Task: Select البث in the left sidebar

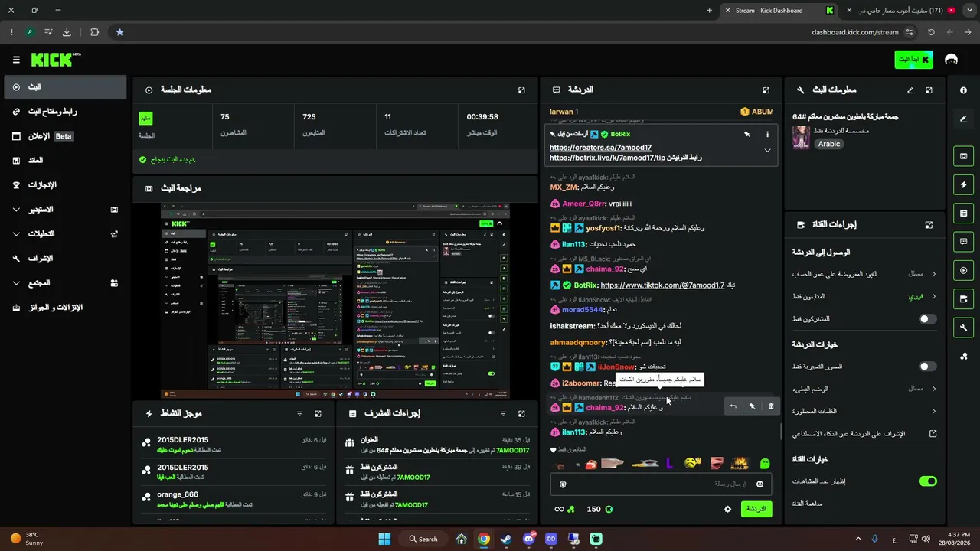Action: coord(64,87)
